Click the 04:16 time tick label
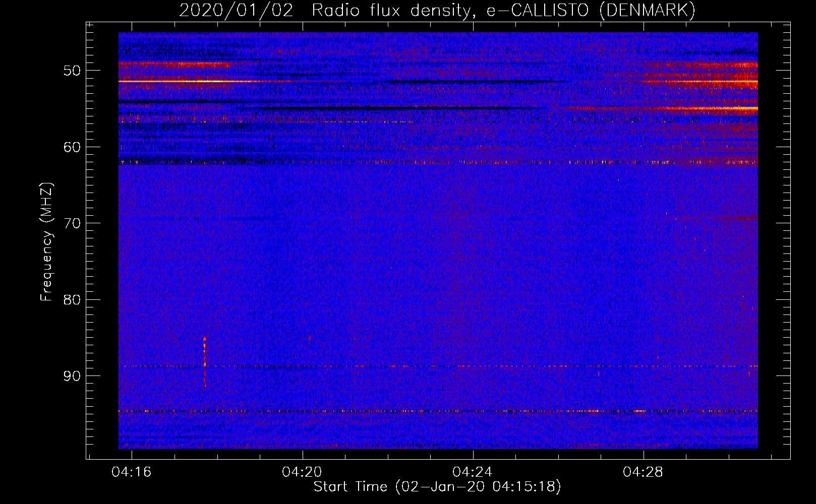Viewport: 816px width, 504px height. click(x=132, y=472)
